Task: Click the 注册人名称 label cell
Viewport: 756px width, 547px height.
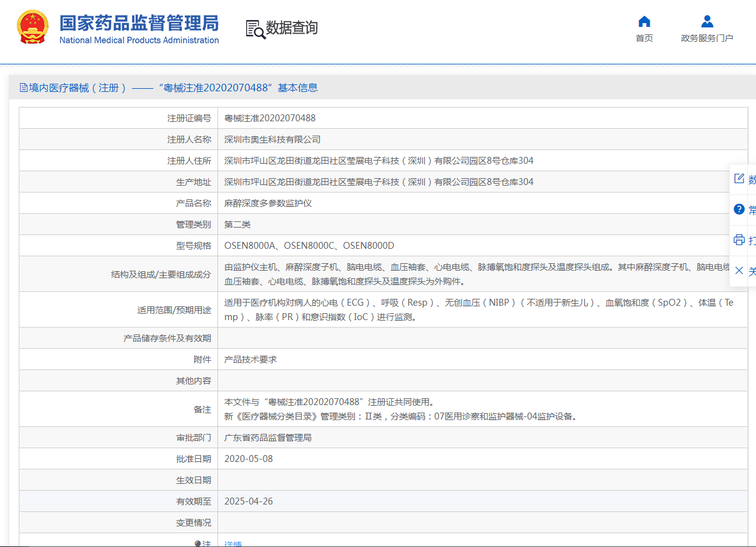Action: tap(118, 139)
